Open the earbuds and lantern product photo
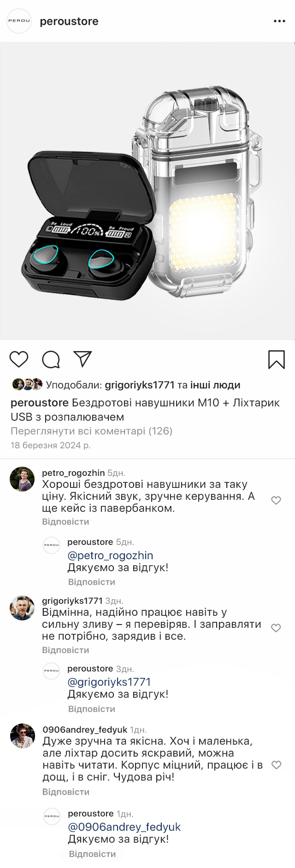Viewport: 295px width, 868px height. click(147, 191)
